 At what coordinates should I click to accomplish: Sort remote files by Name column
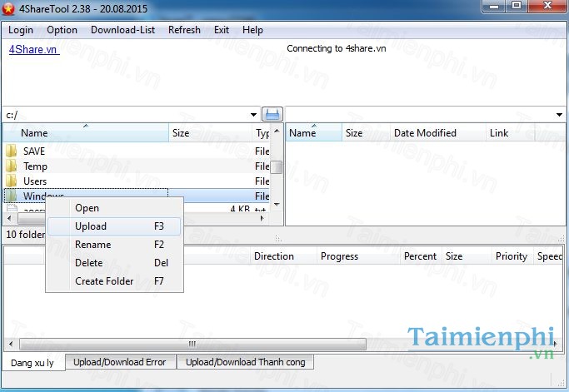pos(314,132)
